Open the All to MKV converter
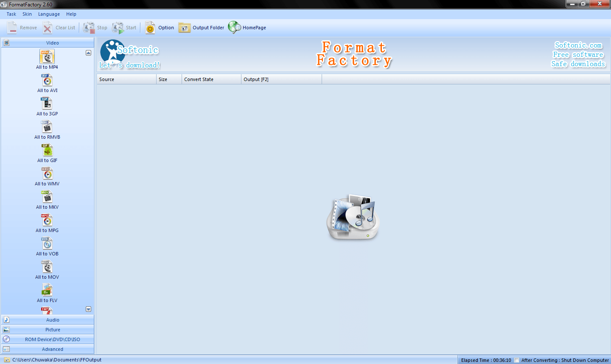This screenshot has width=611, height=364. (47, 199)
